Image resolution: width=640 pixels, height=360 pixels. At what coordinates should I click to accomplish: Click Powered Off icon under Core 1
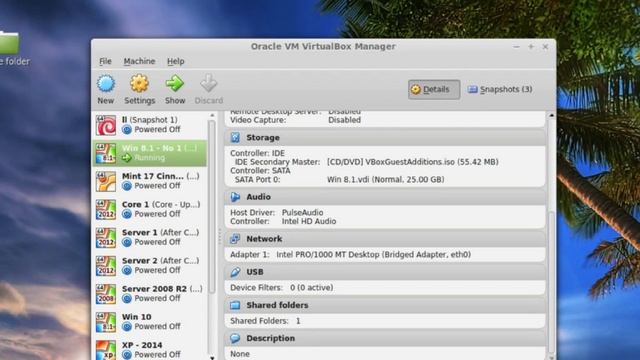(x=127, y=214)
